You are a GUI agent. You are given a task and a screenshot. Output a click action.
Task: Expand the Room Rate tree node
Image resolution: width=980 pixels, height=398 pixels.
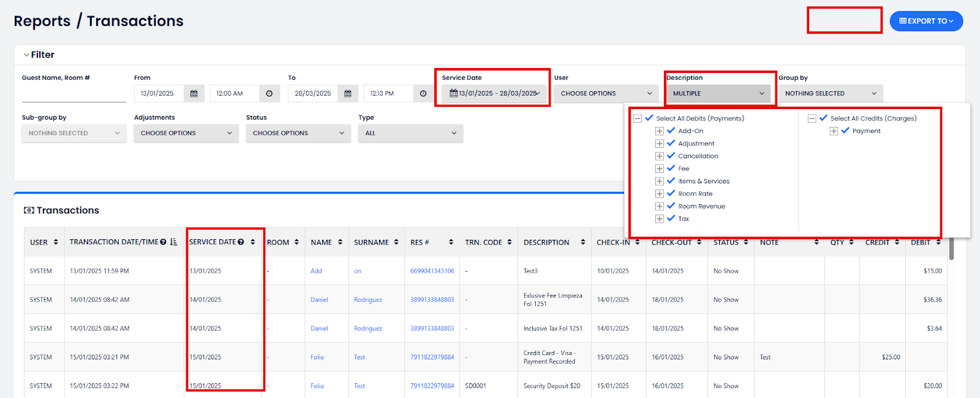coord(660,194)
